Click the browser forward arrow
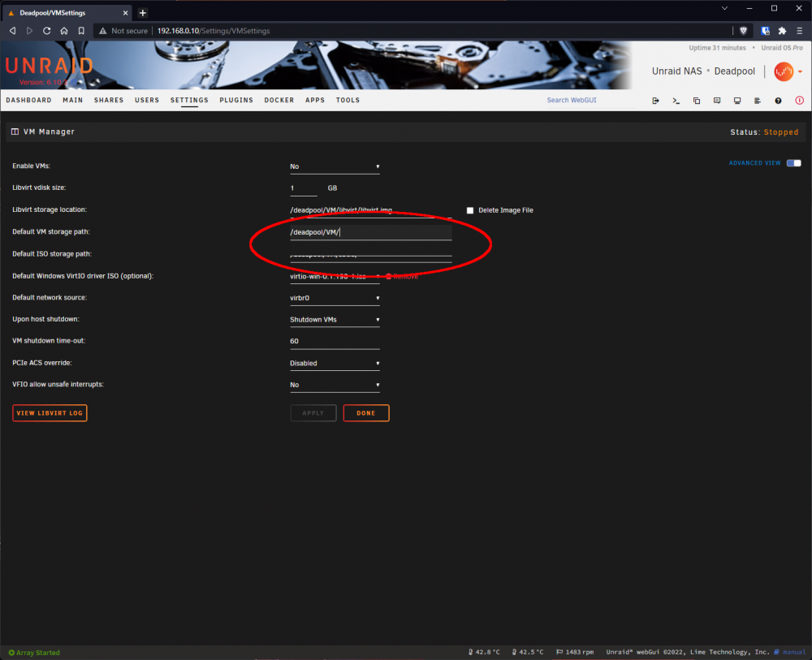This screenshot has height=660, width=812. pyautogui.click(x=29, y=31)
